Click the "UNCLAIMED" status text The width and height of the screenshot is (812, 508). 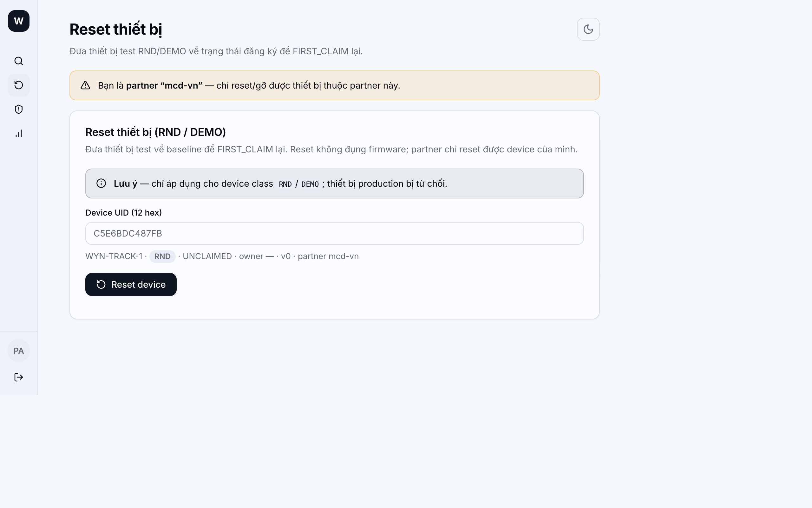tap(207, 256)
